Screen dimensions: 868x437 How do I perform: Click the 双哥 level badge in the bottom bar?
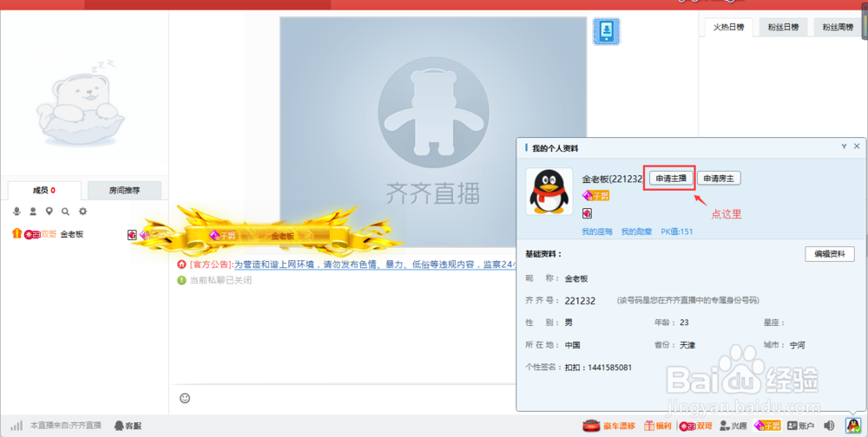(x=696, y=426)
